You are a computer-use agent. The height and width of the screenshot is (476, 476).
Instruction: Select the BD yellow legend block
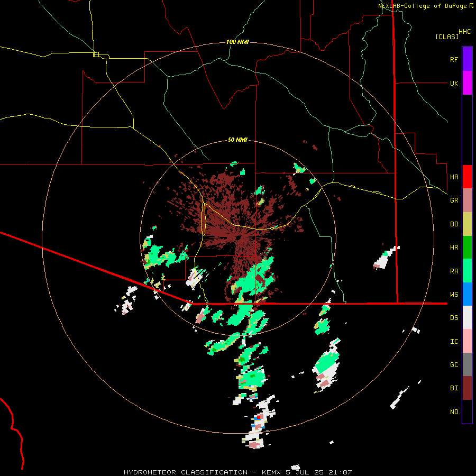coord(467,224)
